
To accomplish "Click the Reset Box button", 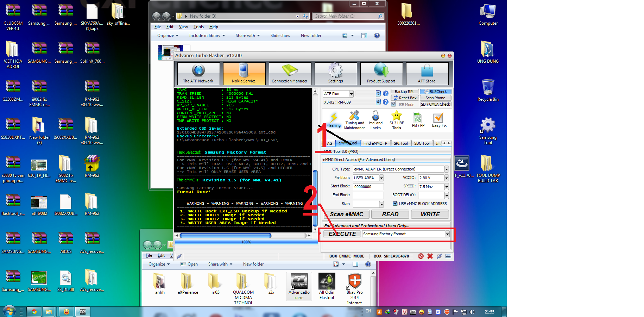I will point(405,98).
